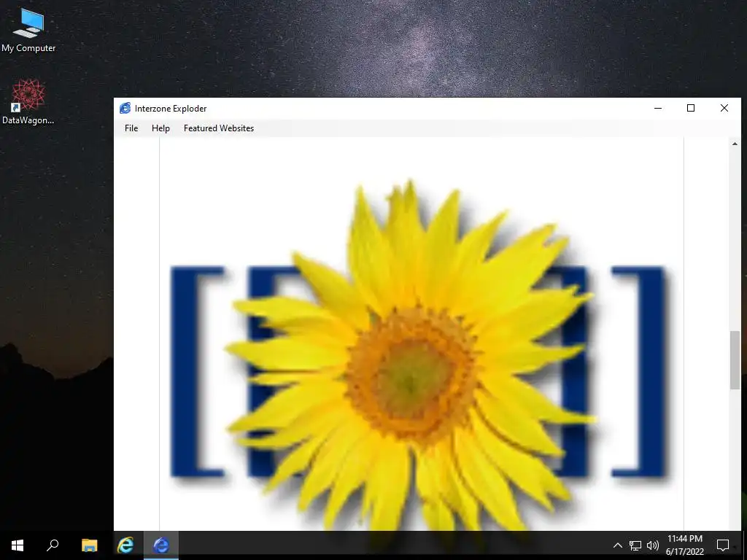Select Interzone Exploder taskbar button
The height and width of the screenshot is (560, 747).
pos(161,545)
